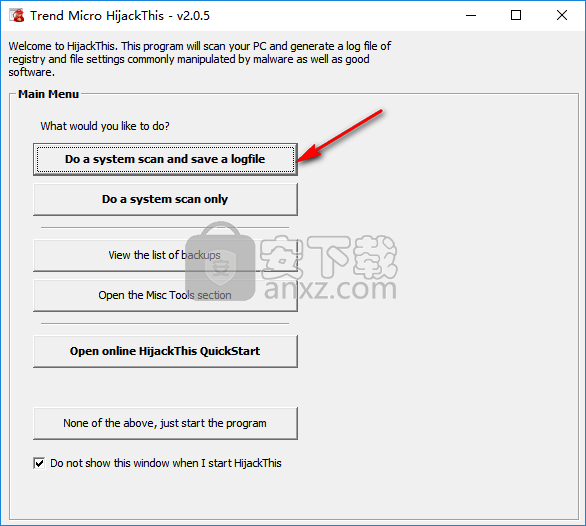Viewport: 586px width, 526px height.
Task: Click the title text 'Trend Micro HijackThis - v2.0.5'
Action: (120, 16)
